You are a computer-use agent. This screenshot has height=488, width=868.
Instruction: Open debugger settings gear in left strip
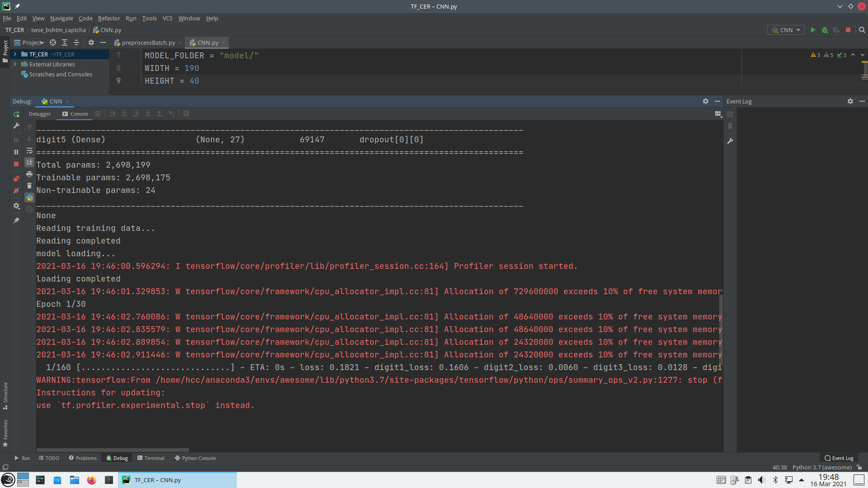tap(16, 206)
